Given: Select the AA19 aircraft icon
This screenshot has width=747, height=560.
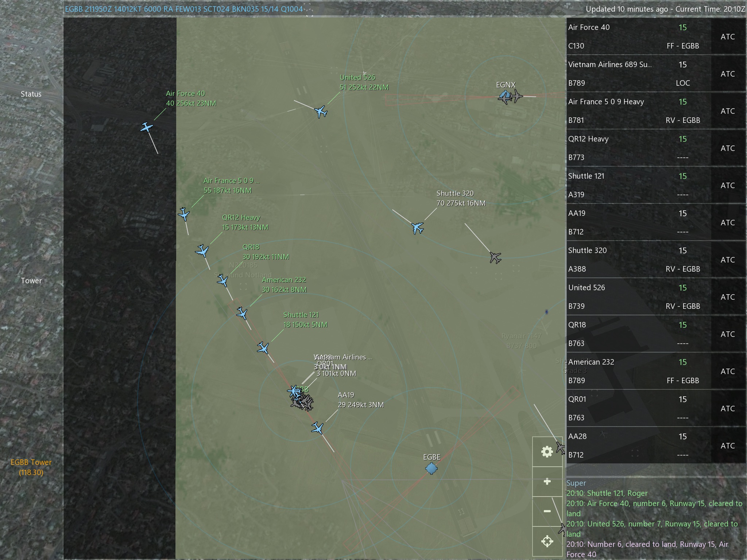Looking at the screenshot, I should pos(317,428).
